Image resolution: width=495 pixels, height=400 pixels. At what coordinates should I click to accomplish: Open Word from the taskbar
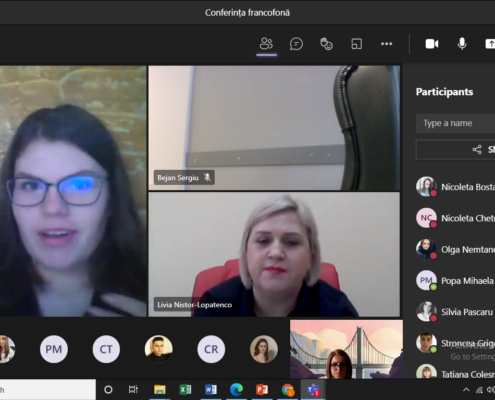coord(211,389)
